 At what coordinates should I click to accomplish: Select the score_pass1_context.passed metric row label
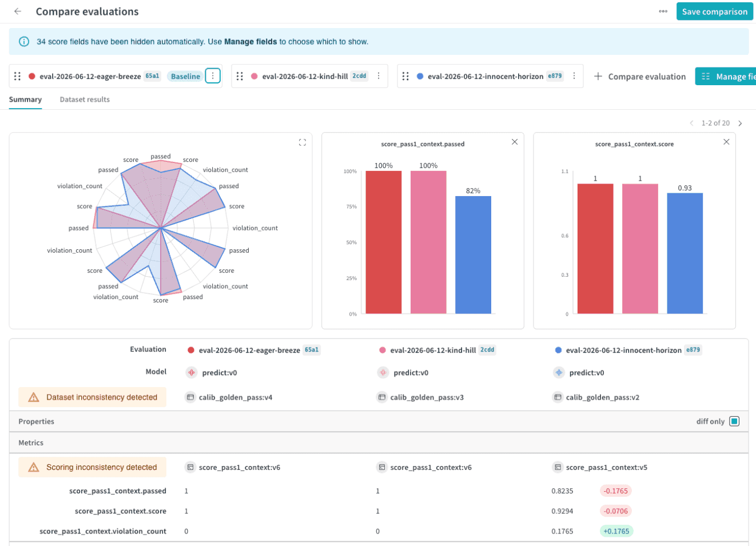click(x=118, y=491)
